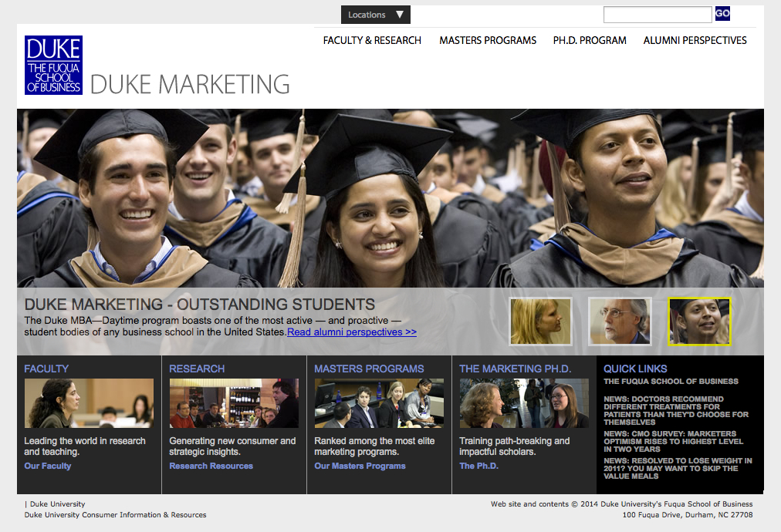Click 'Training path-breaking and impactful scholars' text
Viewport: 781px width, 532px height.
coord(514,446)
